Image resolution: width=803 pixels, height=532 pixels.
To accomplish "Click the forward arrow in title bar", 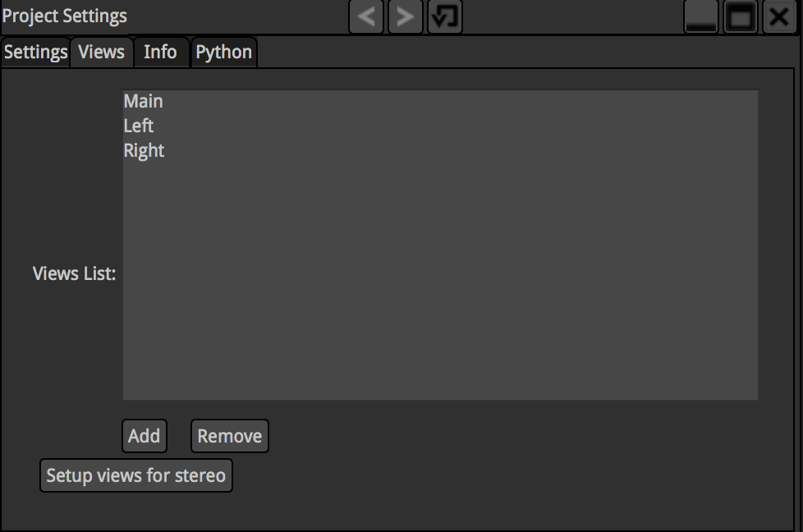I will (405, 17).
